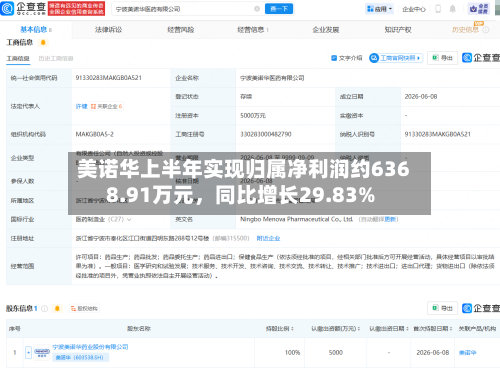
Task: Select subscribed capital 5000 cell
Action: 336,353
